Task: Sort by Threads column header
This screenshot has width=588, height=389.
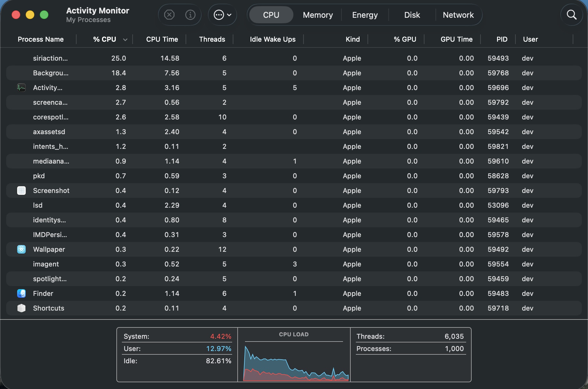Action: tap(212, 39)
